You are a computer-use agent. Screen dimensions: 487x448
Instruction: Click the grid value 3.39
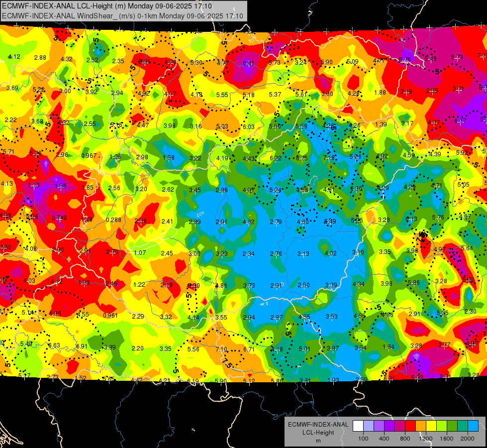[x=331, y=285]
